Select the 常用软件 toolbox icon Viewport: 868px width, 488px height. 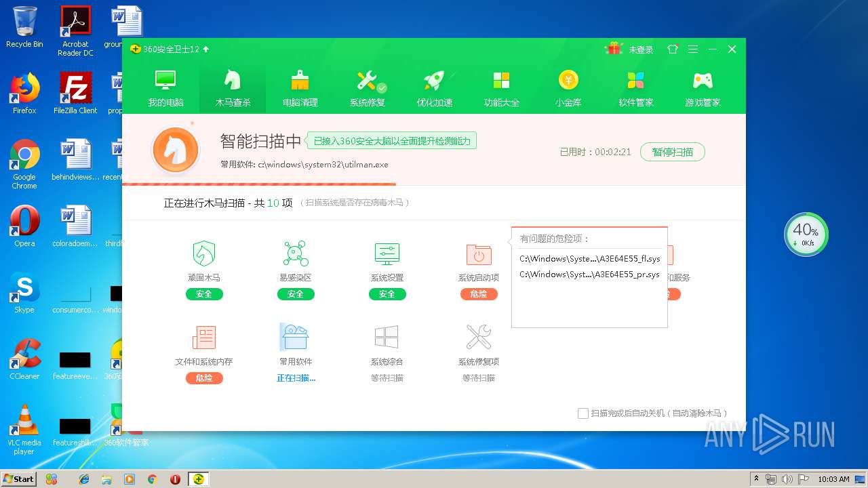[294, 337]
